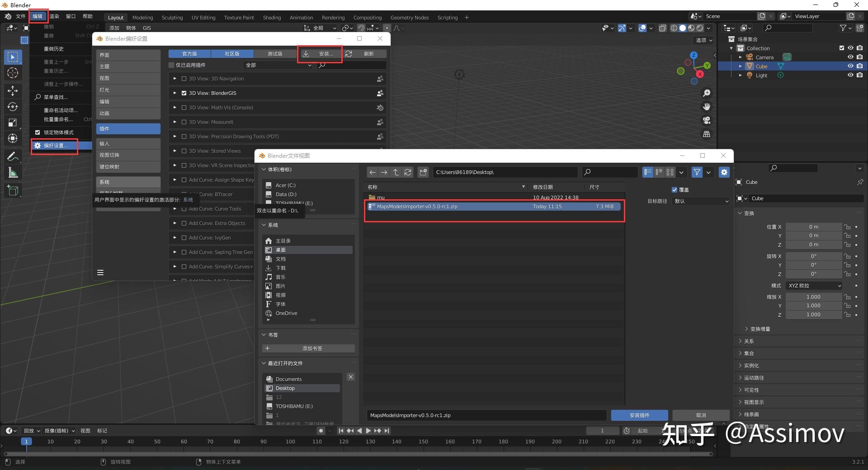Open the 目标路径 默认 dropdown
The image size is (868, 470).
tap(701, 201)
